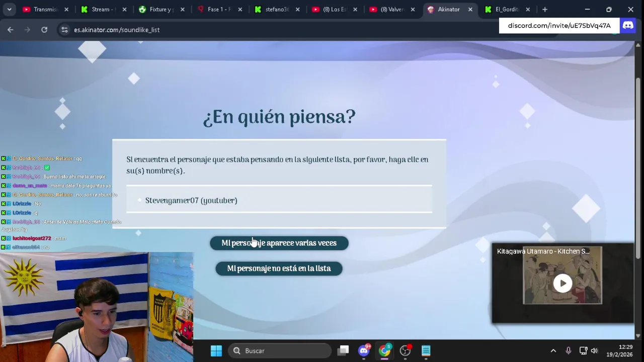Close the stefano30 tab
The height and width of the screenshot is (362, 644).
(298, 9)
